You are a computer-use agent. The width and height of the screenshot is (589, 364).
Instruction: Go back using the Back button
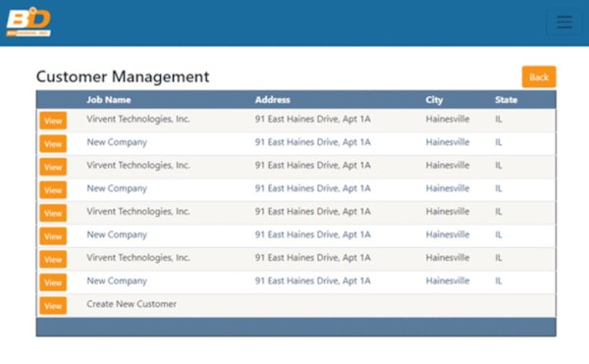pyautogui.click(x=539, y=77)
